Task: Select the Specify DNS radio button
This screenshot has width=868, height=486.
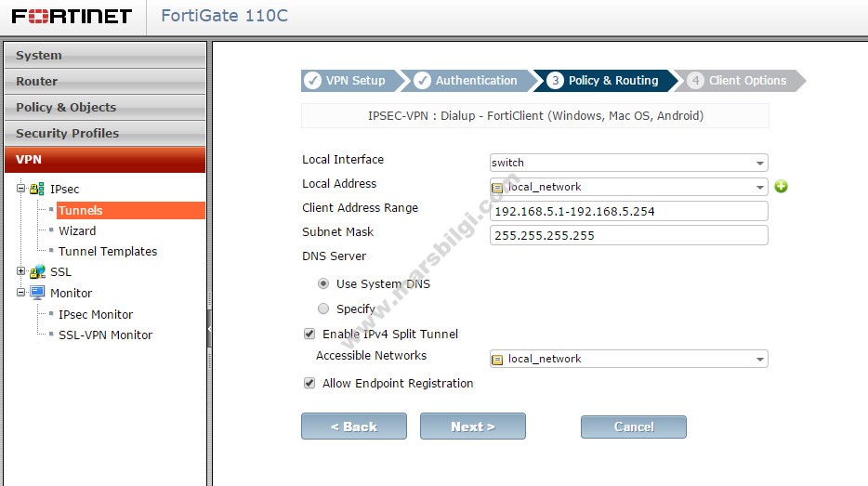Action: (323, 309)
